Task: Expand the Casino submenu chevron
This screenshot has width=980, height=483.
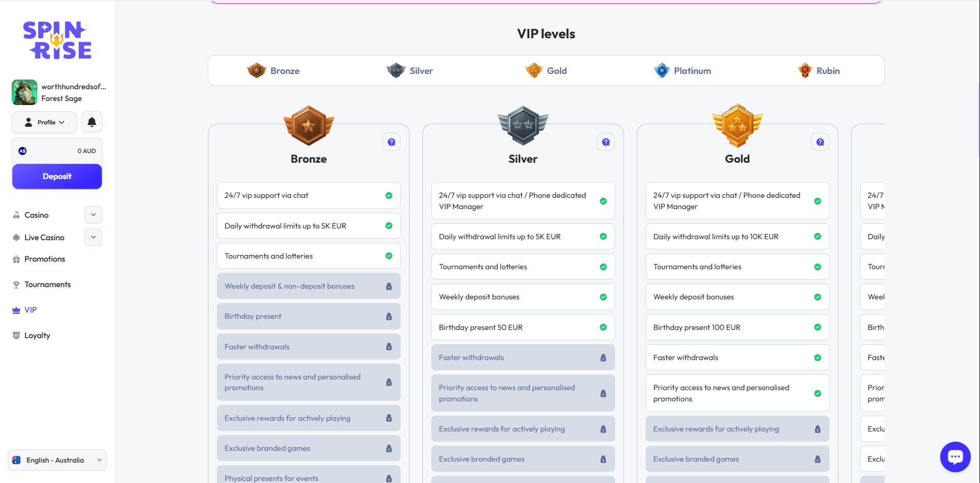Action: pos(93,215)
